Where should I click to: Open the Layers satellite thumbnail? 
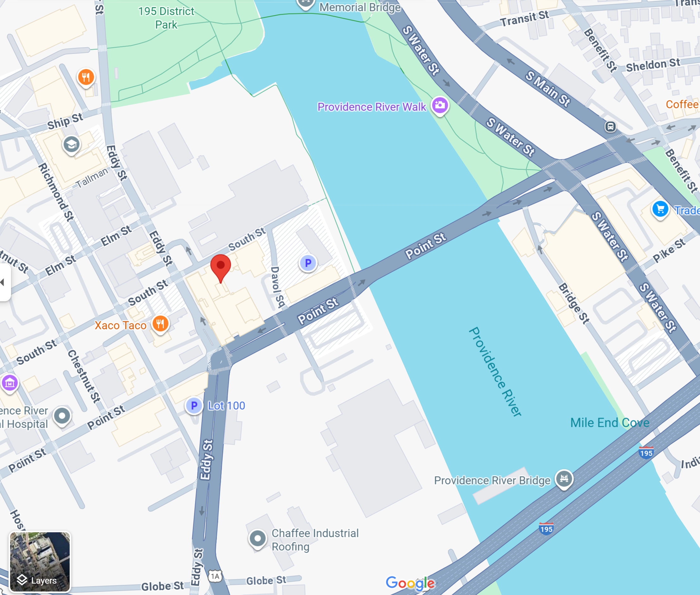(40, 562)
